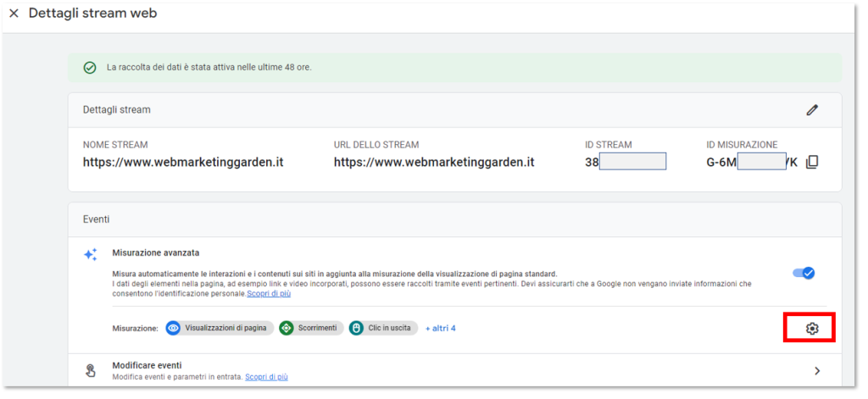Click the Clic in uscita lock icon

[x=357, y=328]
